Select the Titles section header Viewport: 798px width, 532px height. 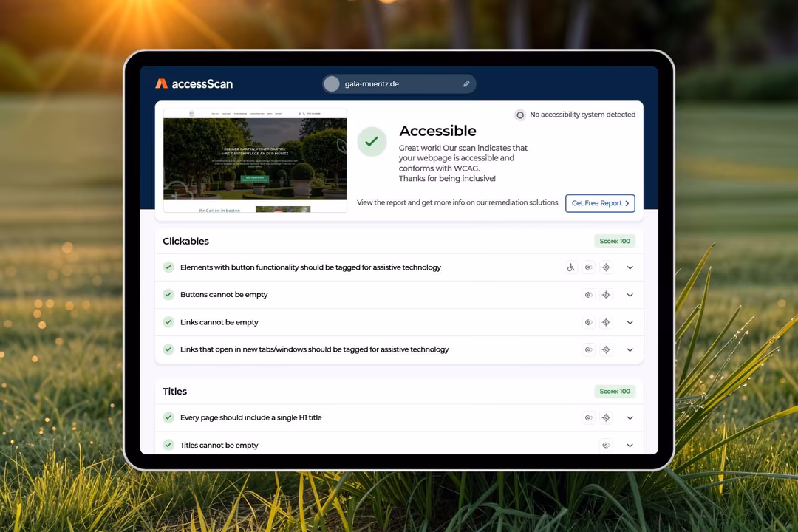tap(174, 391)
